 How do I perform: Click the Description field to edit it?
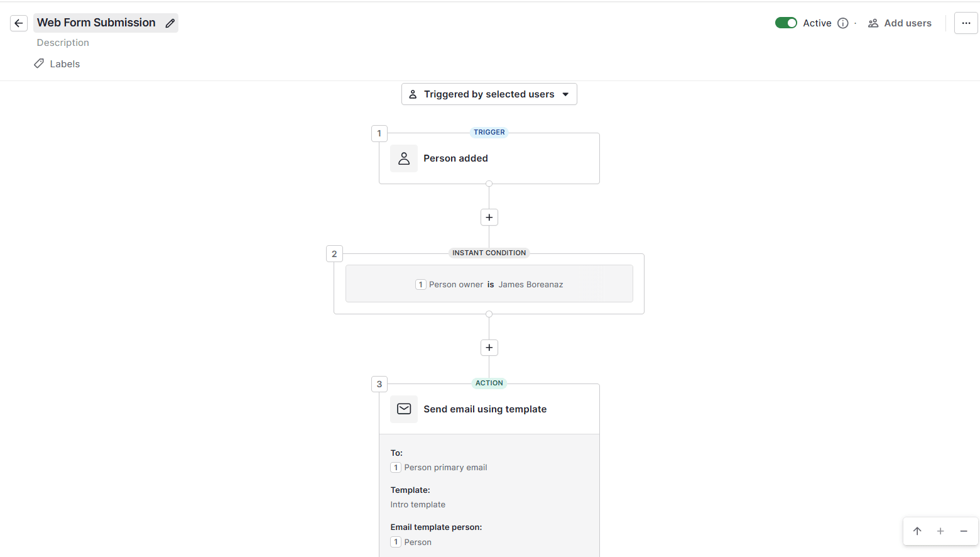click(x=63, y=42)
